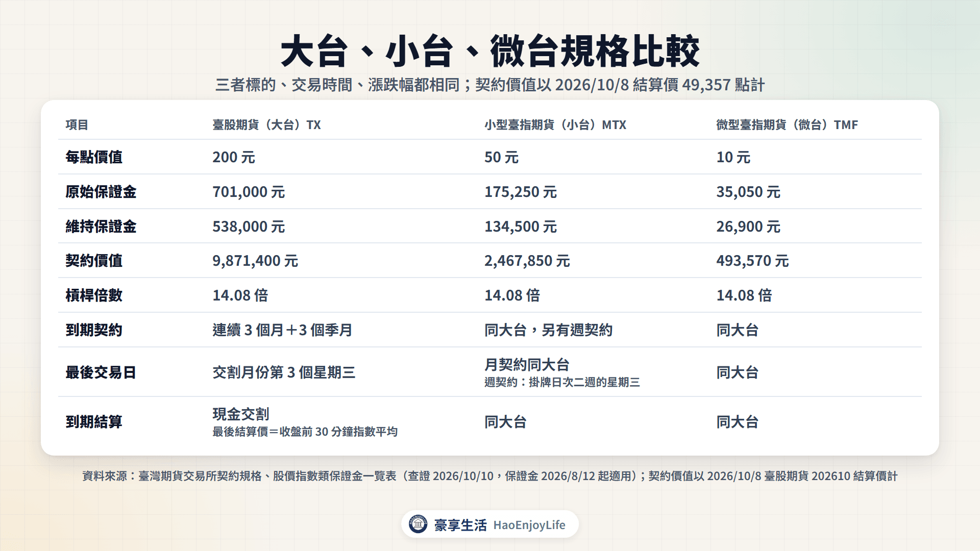Click the 豪享生活 HaoEnjoyLife brand text

click(500, 525)
